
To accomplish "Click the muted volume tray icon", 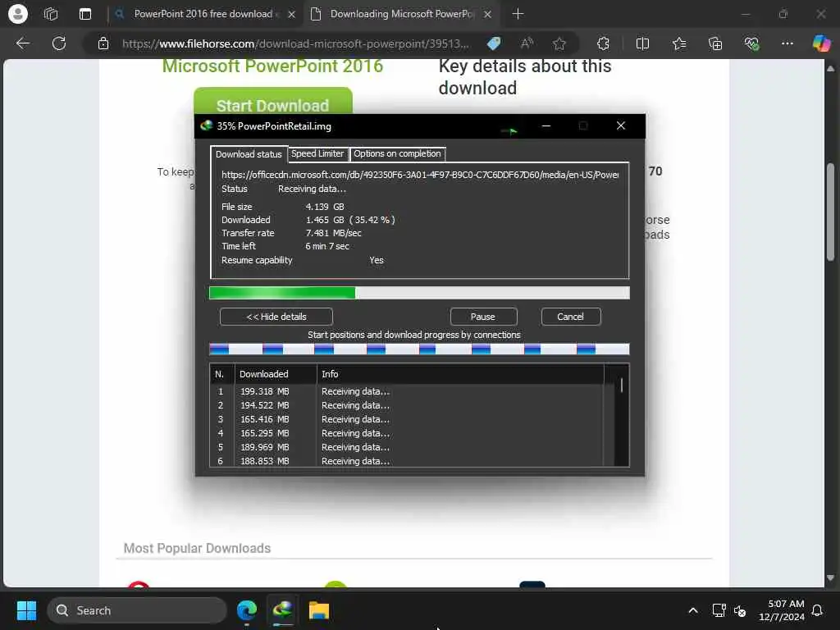I will click(x=741, y=610).
